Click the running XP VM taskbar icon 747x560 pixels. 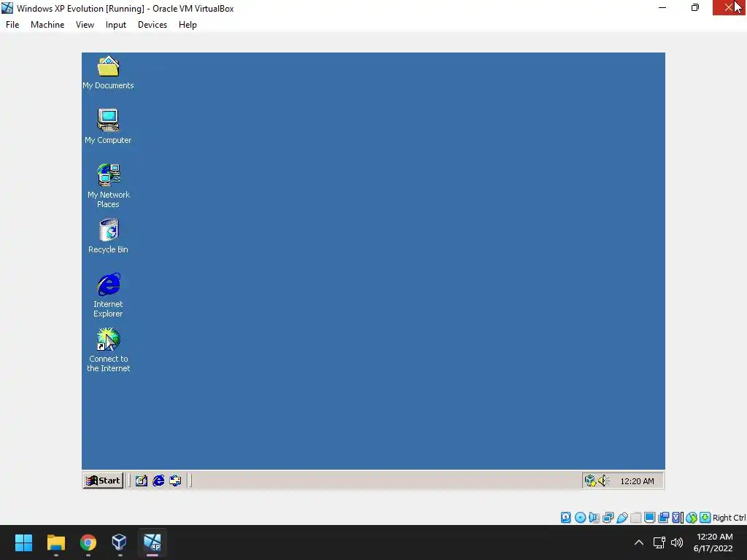point(152,542)
